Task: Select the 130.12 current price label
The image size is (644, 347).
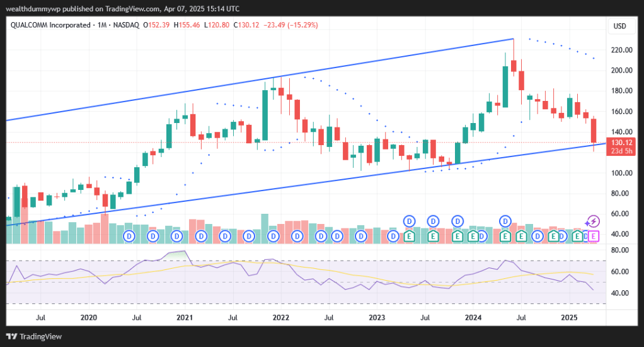Action: click(x=619, y=143)
